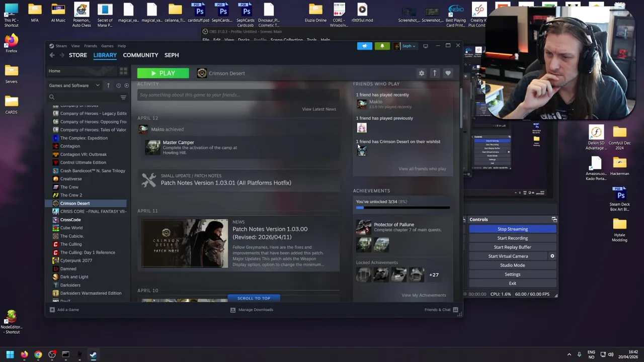Show ready-to-play games icon
Viewport: 644px width, 362px height.
[126, 85]
